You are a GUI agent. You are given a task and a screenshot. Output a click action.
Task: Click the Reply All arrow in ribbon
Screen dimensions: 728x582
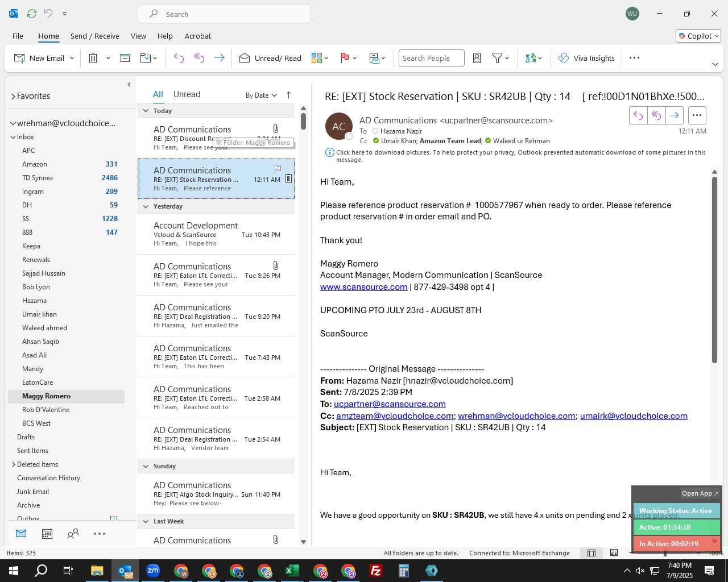point(199,58)
